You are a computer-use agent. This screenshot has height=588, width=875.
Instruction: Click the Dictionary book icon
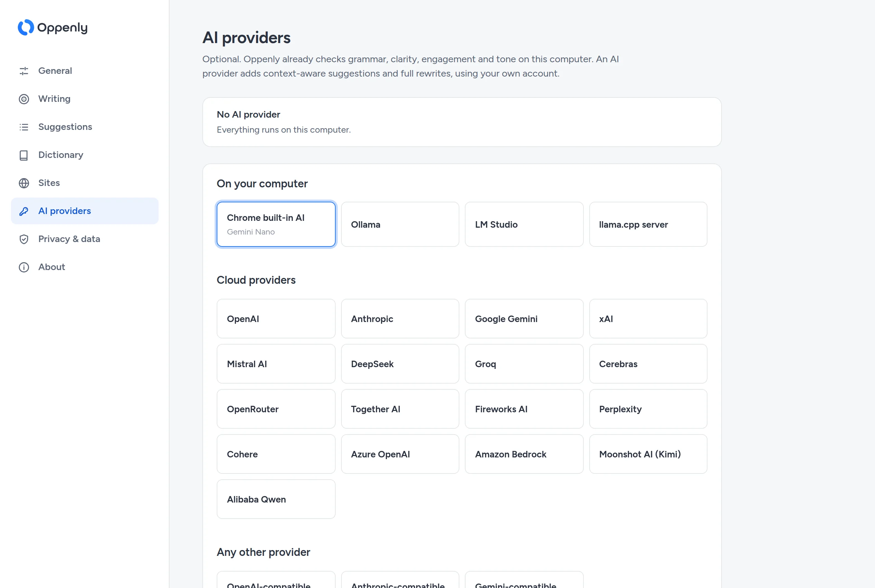[24, 155]
